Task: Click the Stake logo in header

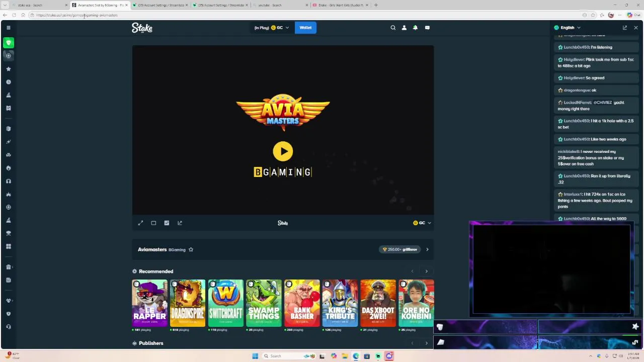Action: (142, 28)
